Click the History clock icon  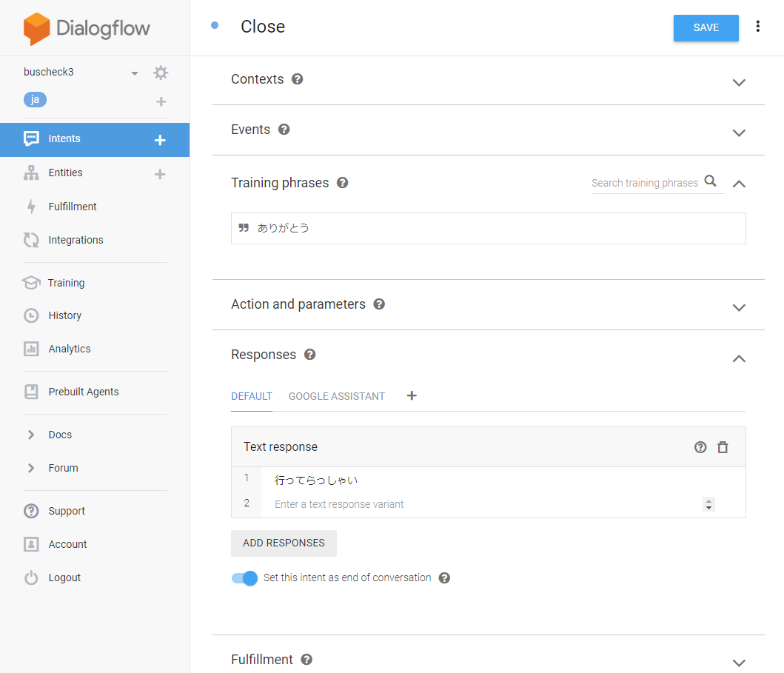(x=31, y=315)
